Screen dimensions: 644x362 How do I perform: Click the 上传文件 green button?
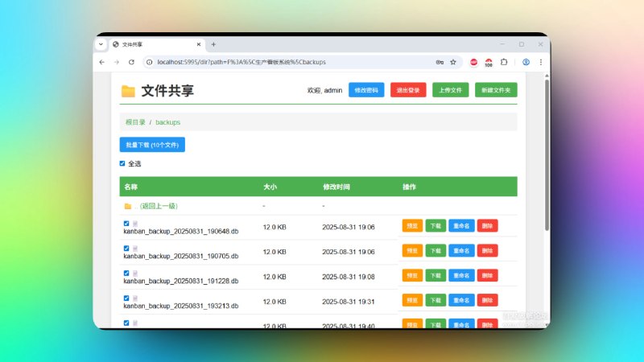click(450, 90)
